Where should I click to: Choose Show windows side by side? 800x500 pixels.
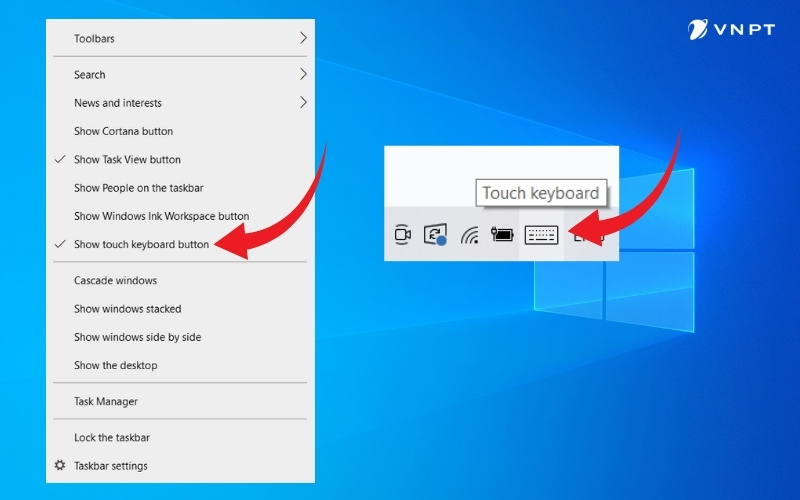[137, 337]
